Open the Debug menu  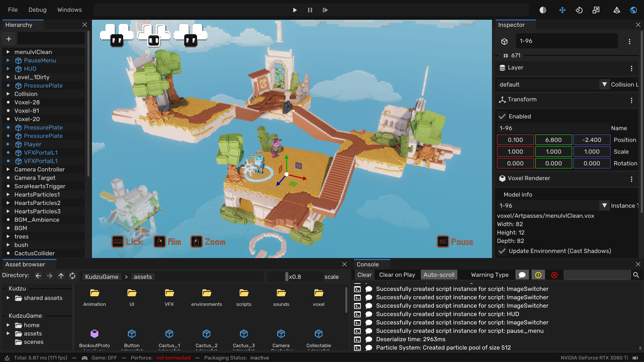click(37, 10)
